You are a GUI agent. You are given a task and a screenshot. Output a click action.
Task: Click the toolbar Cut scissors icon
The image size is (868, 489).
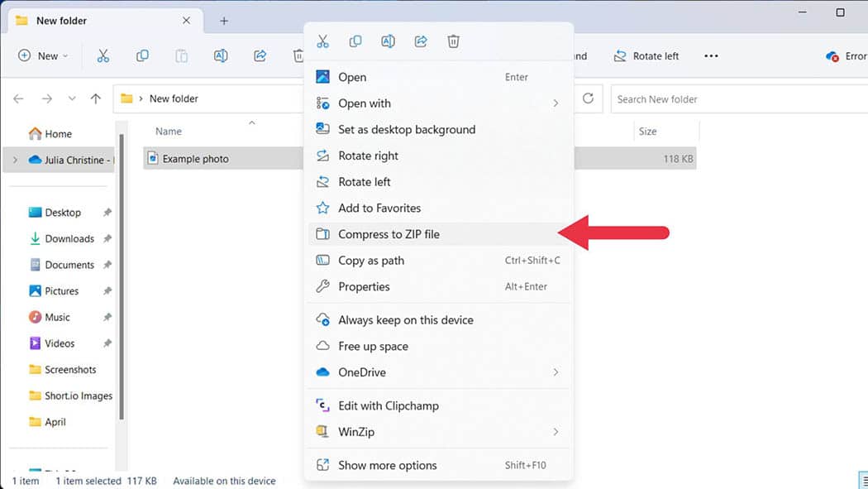click(103, 55)
